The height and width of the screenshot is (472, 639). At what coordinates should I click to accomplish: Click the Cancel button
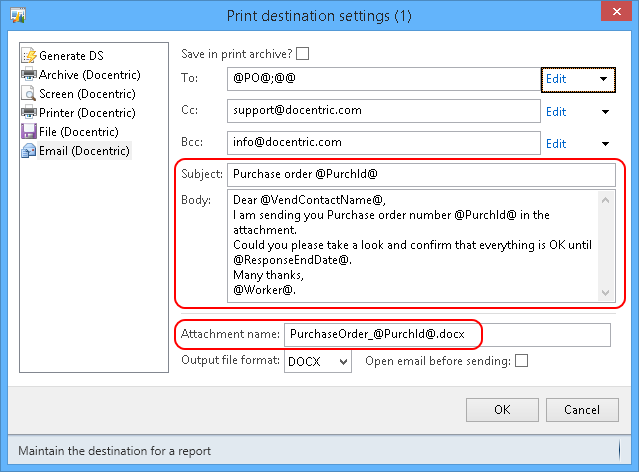point(582,410)
